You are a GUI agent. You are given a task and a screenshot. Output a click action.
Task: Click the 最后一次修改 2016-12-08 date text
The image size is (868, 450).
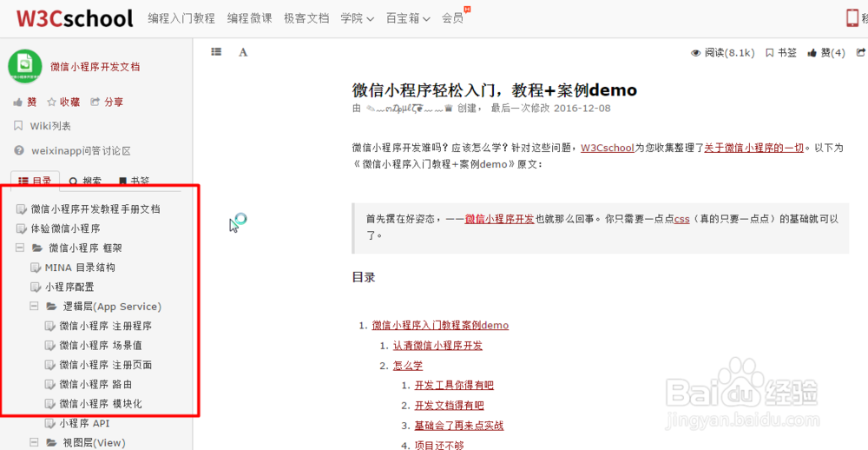point(551,108)
